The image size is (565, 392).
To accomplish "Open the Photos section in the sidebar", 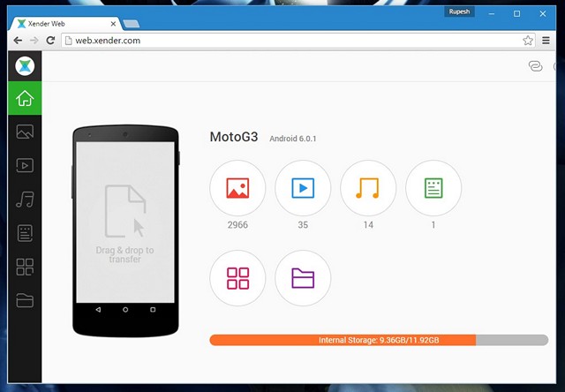I will pyautogui.click(x=25, y=132).
